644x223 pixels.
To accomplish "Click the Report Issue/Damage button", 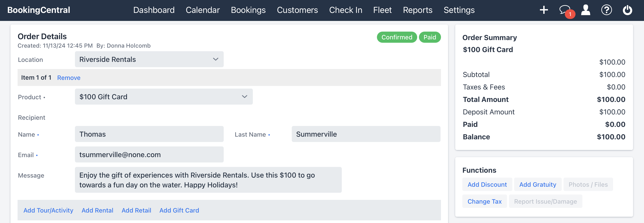I will 545,201.
